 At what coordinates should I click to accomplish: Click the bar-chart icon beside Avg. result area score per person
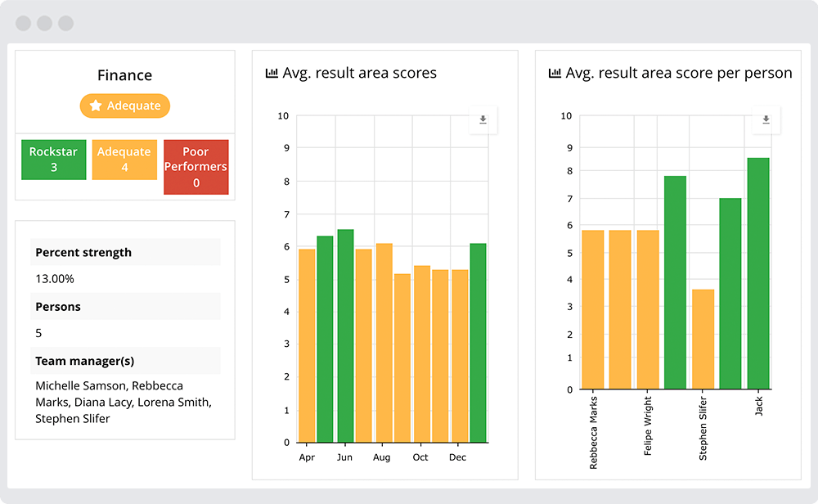[x=554, y=73]
